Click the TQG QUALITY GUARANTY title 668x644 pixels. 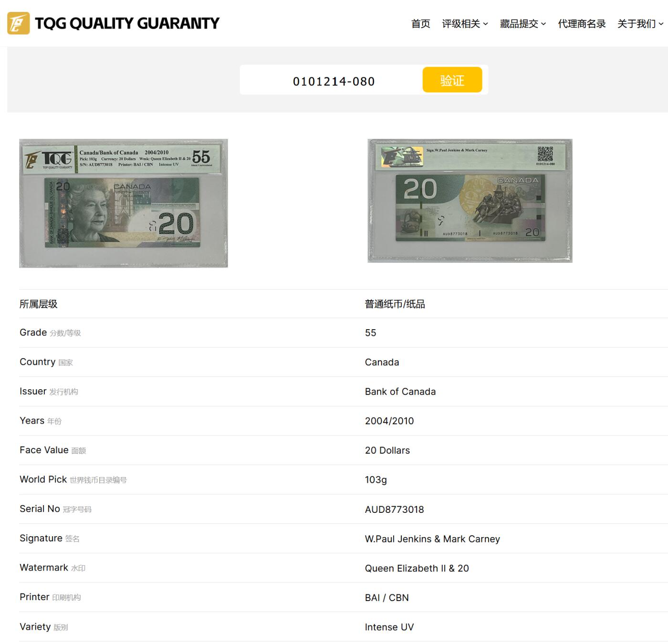[x=127, y=23]
